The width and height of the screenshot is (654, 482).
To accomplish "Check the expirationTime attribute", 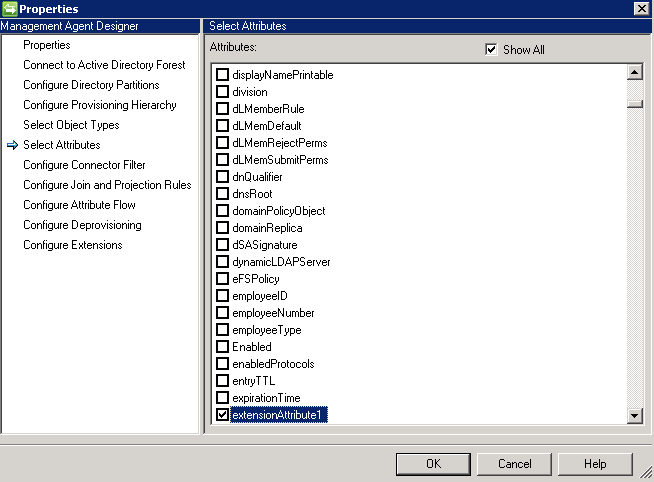I will click(x=222, y=398).
